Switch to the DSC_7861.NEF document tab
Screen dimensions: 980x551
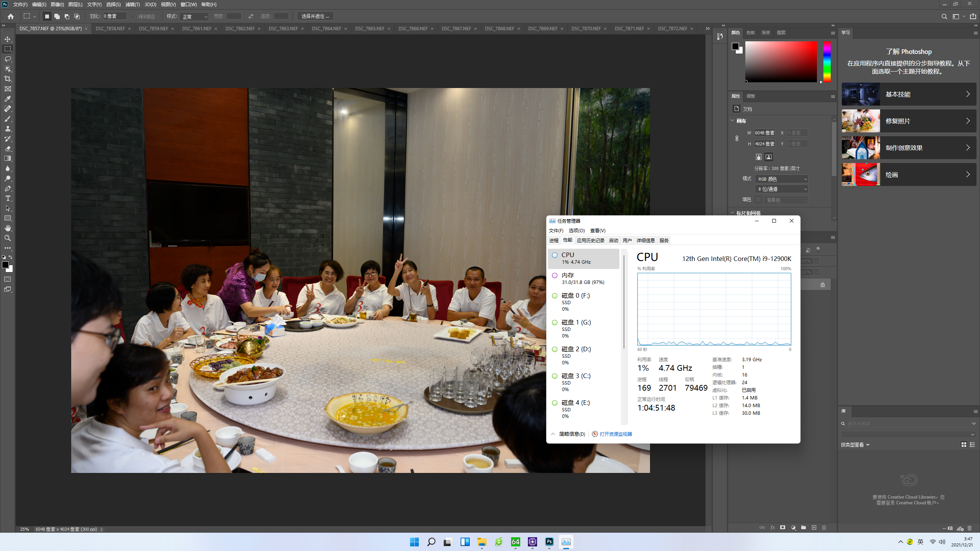coord(196,29)
